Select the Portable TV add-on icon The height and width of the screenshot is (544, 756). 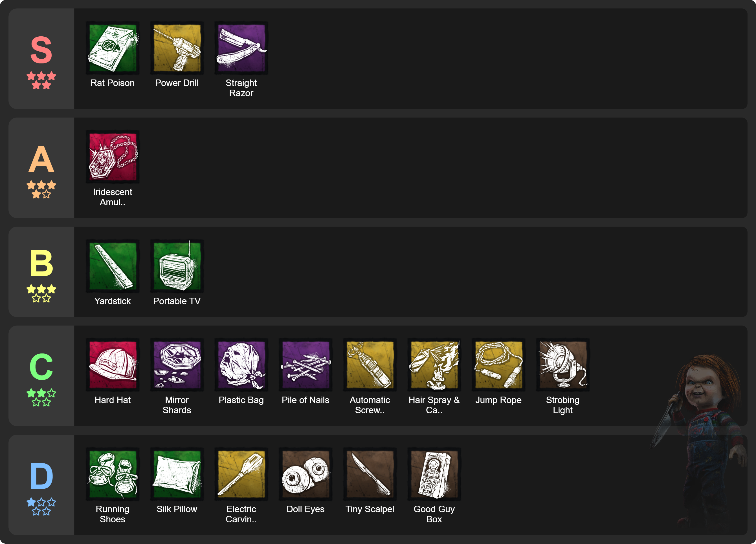177,266
